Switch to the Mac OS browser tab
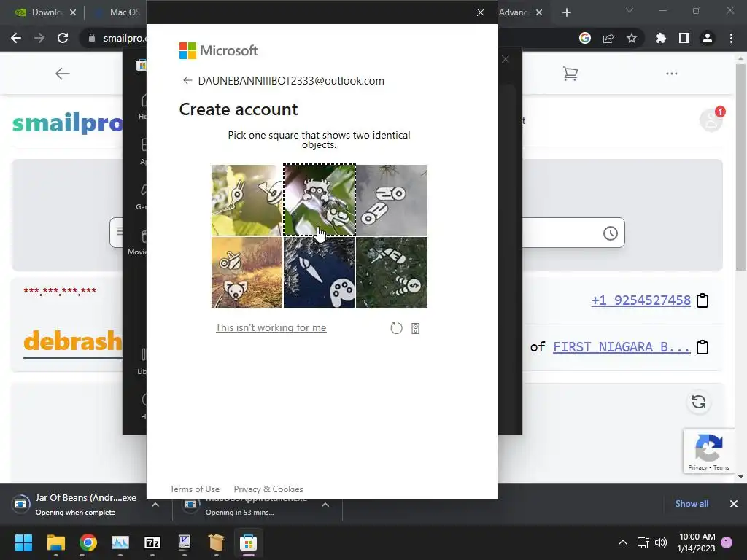This screenshot has width=747, height=560. 118,12
